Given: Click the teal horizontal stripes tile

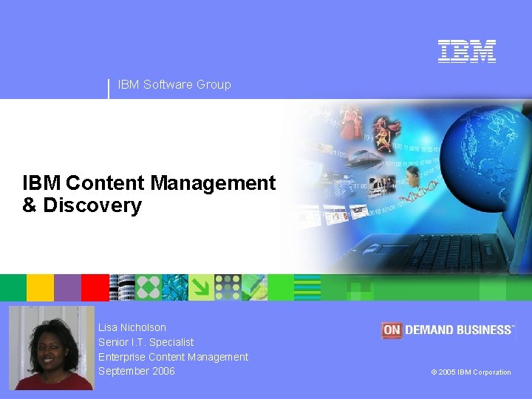Looking at the screenshot, I should [x=307, y=287].
